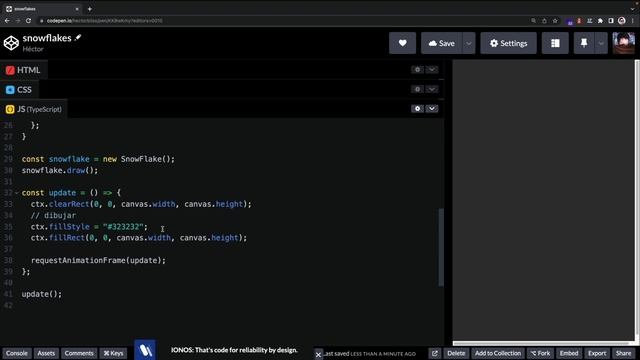Click the CodePen logo icon
640x360 pixels.
pyautogui.click(x=11, y=43)
